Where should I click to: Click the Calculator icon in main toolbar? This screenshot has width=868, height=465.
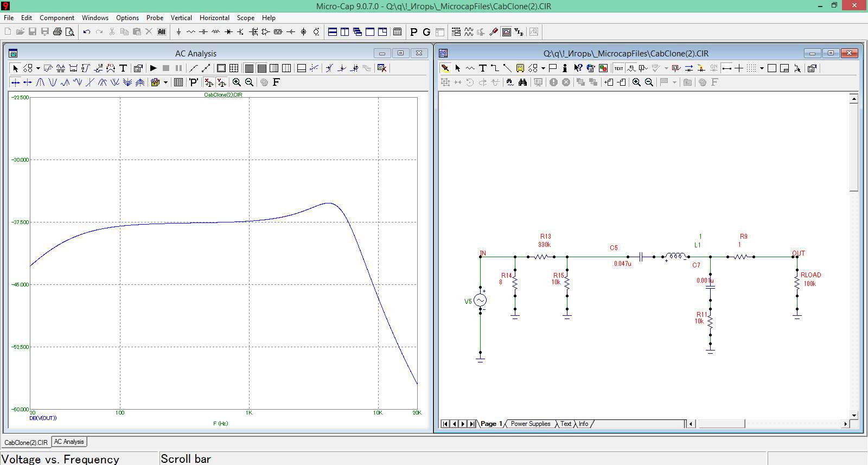(397, 32)
